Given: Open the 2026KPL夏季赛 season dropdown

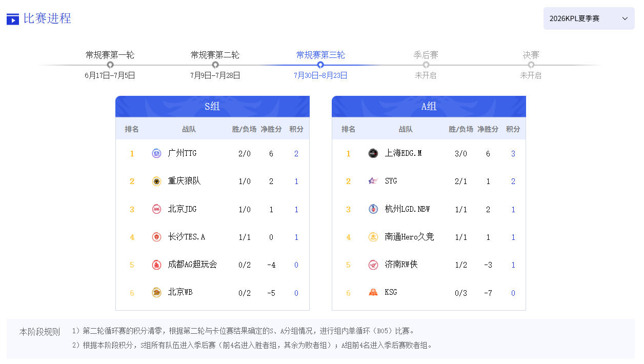Looking at the screenshot, I should coord(589,18).
